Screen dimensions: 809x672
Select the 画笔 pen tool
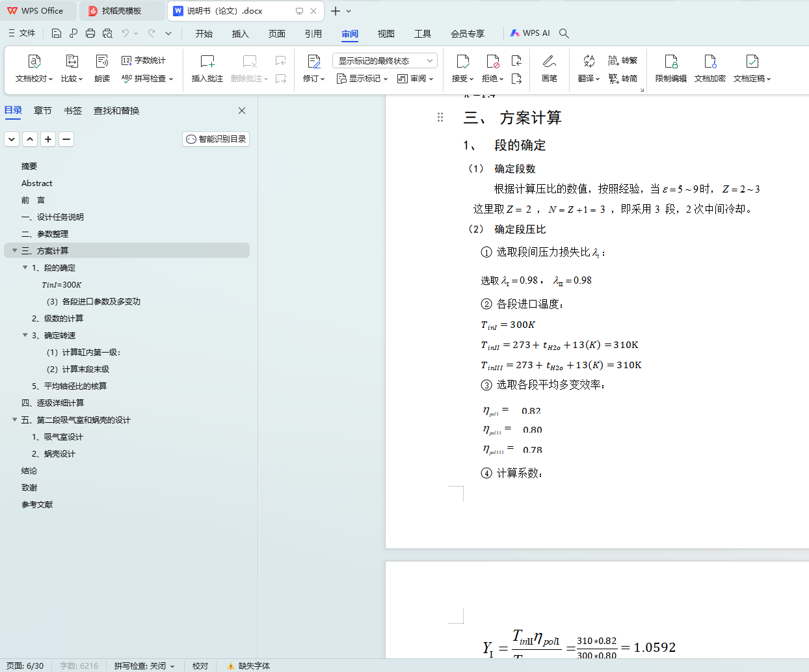point(550,69)
